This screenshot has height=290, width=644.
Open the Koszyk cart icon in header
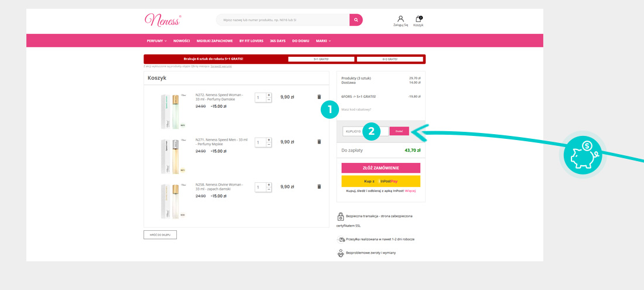[418, 21]
